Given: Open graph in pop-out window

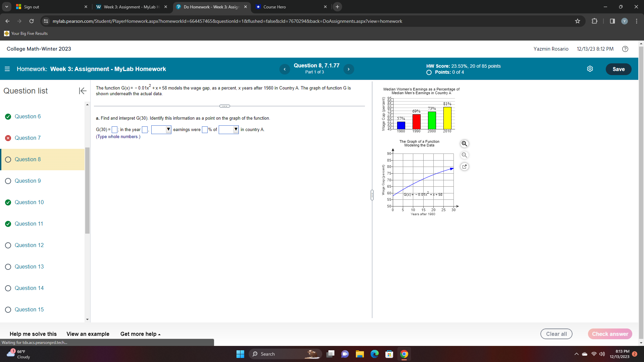Looking at the screenshot, I should click(464, 167).
